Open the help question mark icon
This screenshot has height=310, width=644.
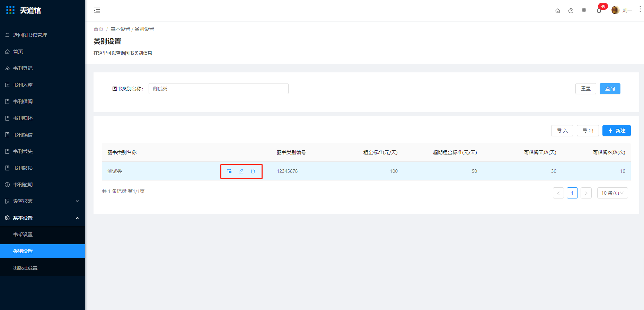[x=571, y=11]
